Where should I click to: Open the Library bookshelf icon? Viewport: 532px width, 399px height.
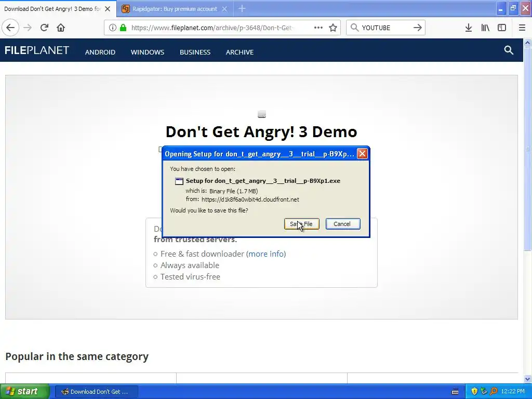[x=485, y=28]
